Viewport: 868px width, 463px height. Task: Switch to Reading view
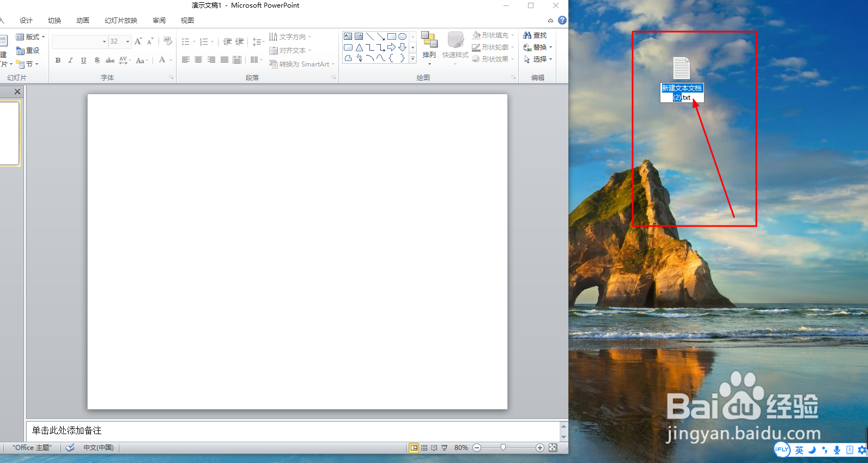[x=434, y=448]
